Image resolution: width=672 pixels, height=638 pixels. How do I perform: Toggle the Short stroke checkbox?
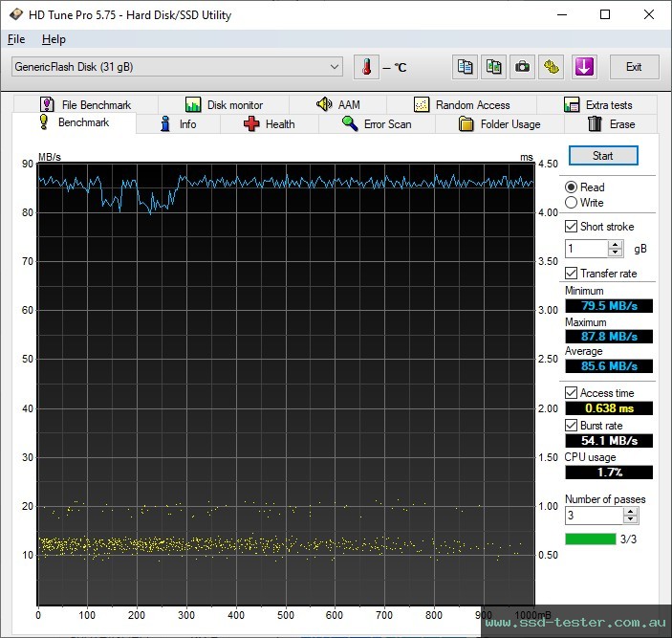[x=572, y=227]
